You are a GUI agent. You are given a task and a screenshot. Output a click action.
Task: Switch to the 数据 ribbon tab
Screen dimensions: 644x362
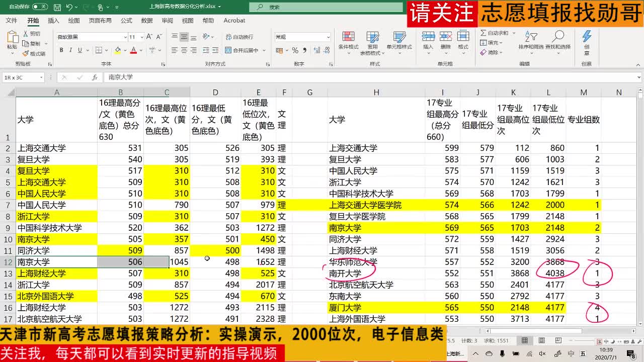tap(147, 21)
